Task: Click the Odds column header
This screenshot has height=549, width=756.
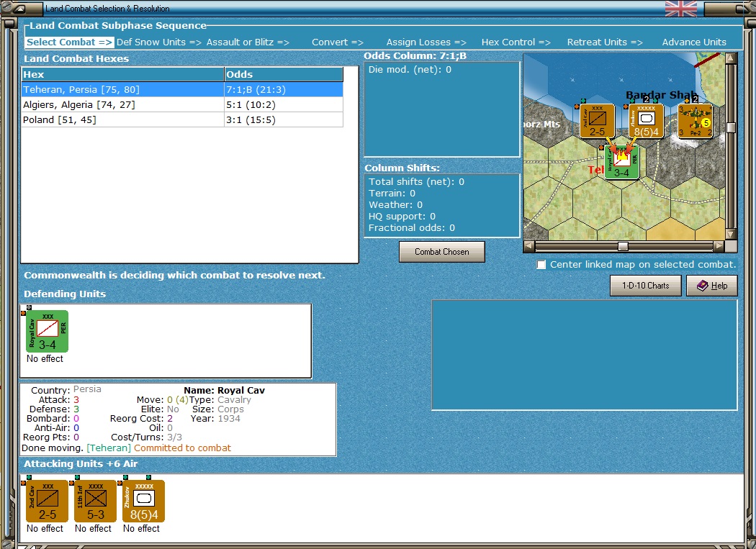Action: pyautogui.click(x=284, y=74)
